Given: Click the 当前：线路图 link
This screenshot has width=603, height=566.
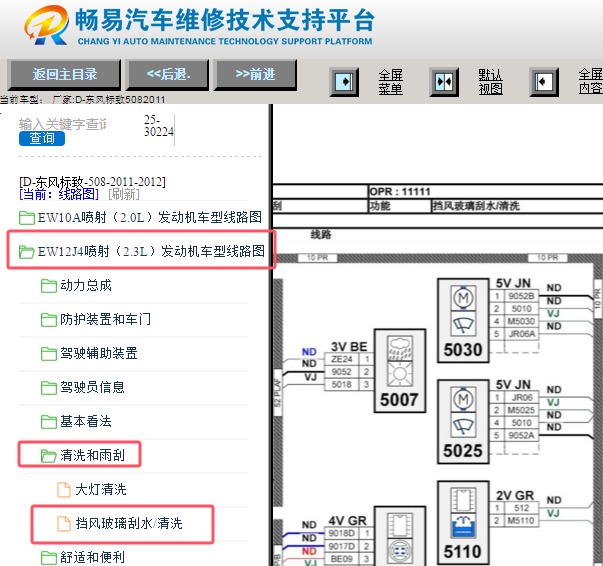Looking at the screenshot, I should coord(59,194).
